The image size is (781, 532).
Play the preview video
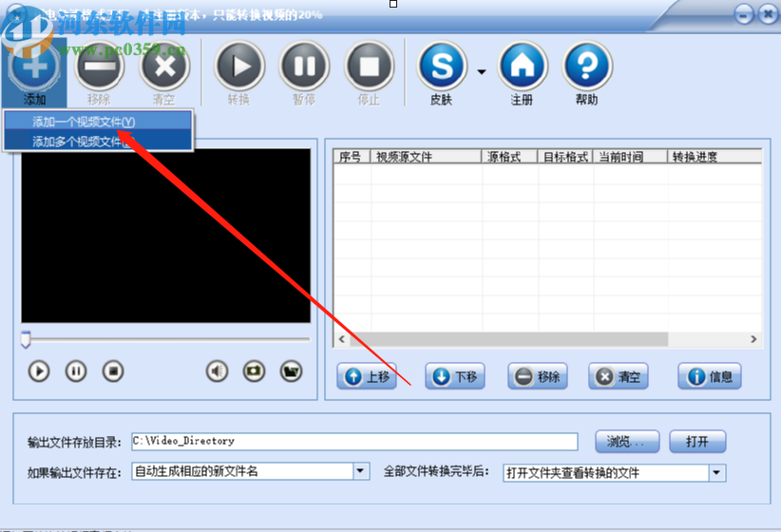(39, 371)
